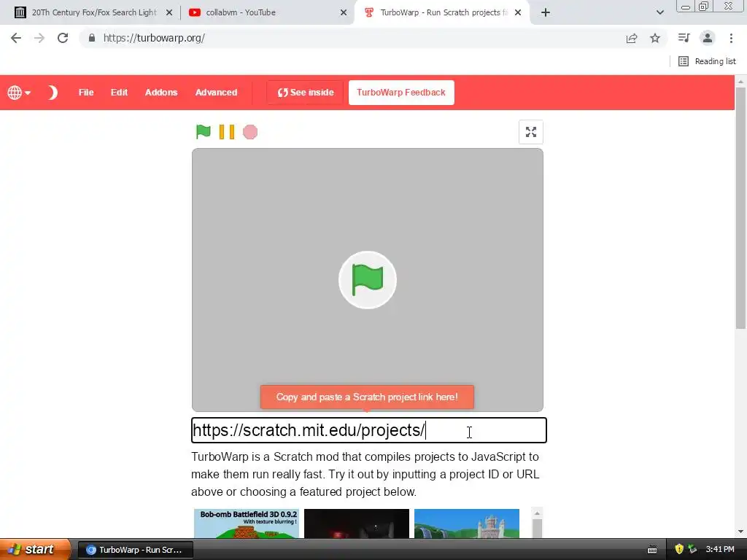The height and width of the screenshot is (560, 747).
Task: Open the Windows Start menu
Action: click(35, 550)
